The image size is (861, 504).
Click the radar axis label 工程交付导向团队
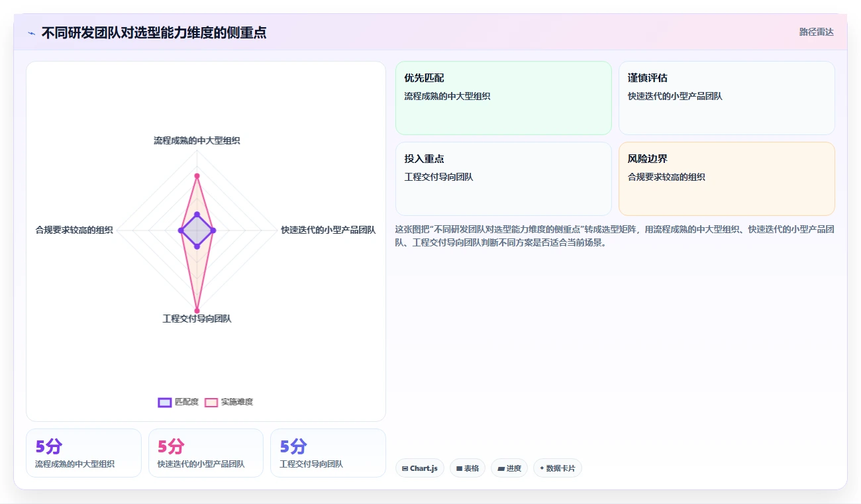197,319
